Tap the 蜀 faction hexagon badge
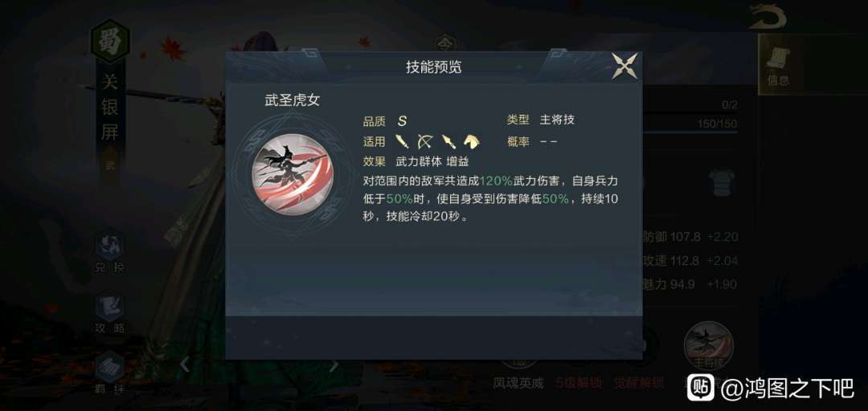 click(x=109, y=42)
